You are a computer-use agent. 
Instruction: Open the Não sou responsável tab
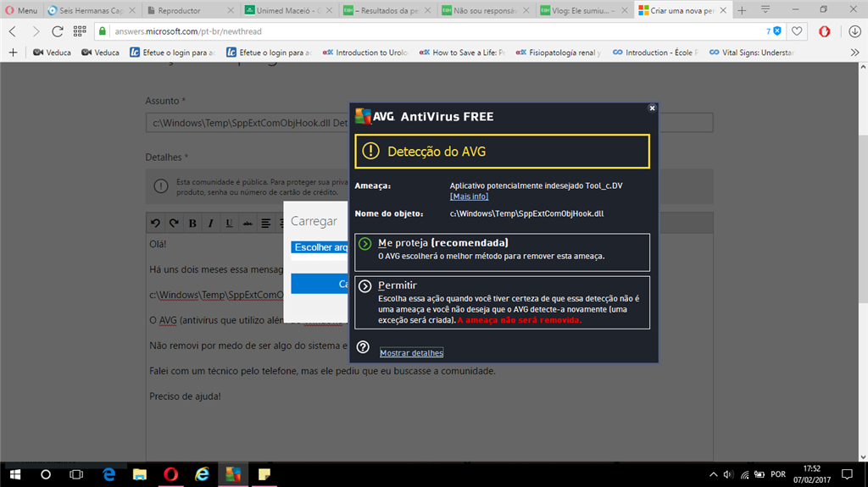(486, 10)
